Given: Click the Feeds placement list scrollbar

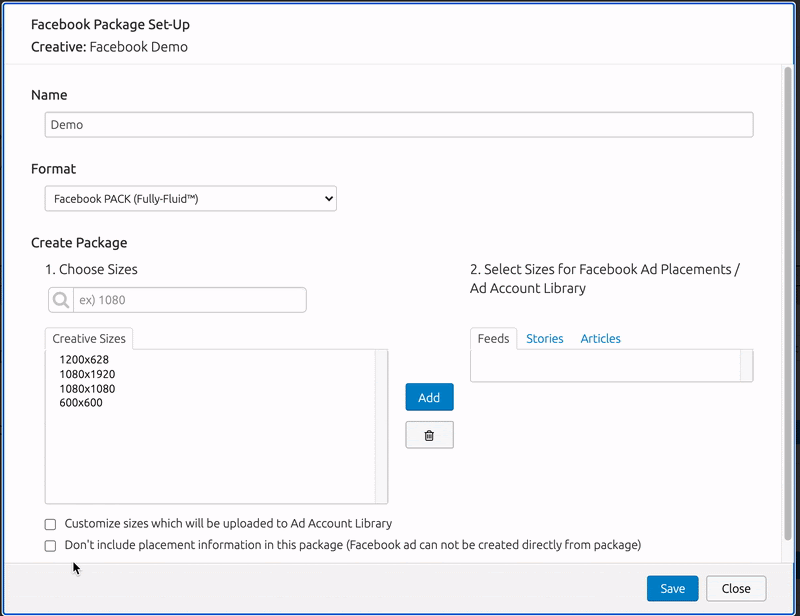Looking at the screenshot, I should [x=746, y=365].
